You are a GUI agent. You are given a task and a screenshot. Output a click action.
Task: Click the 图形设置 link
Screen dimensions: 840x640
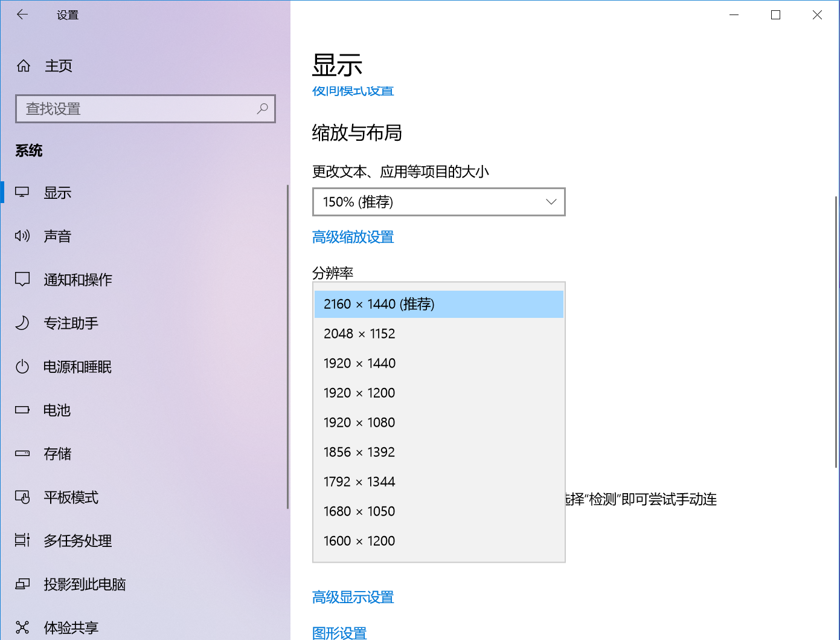[x=339, y=633]
